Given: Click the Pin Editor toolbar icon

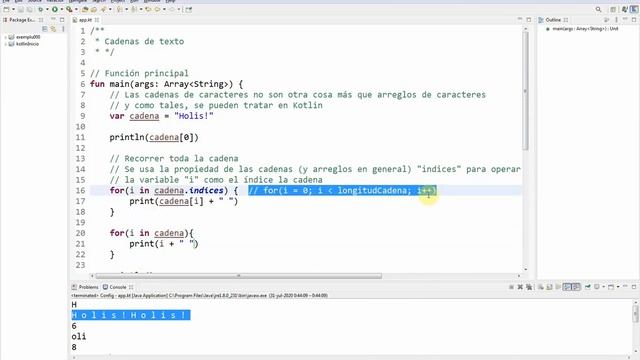Looking at the screenshot, I should [x=189, y=9].
